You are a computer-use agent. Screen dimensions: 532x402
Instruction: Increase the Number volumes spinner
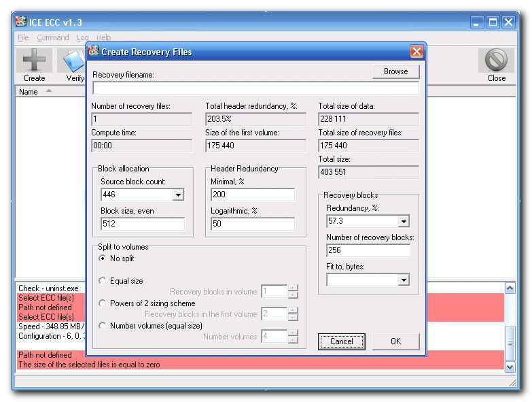coord(293,333)
